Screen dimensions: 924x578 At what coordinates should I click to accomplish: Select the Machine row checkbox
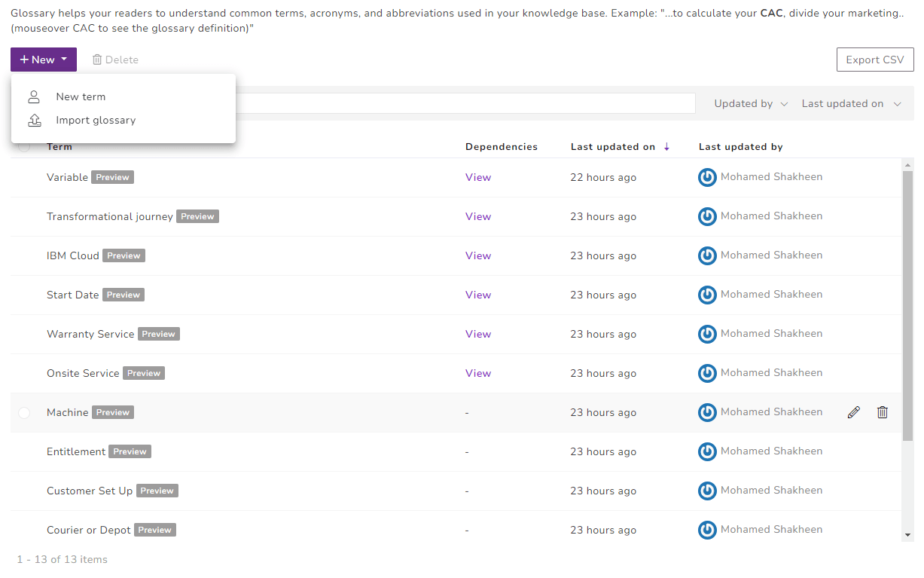(24, 412)
